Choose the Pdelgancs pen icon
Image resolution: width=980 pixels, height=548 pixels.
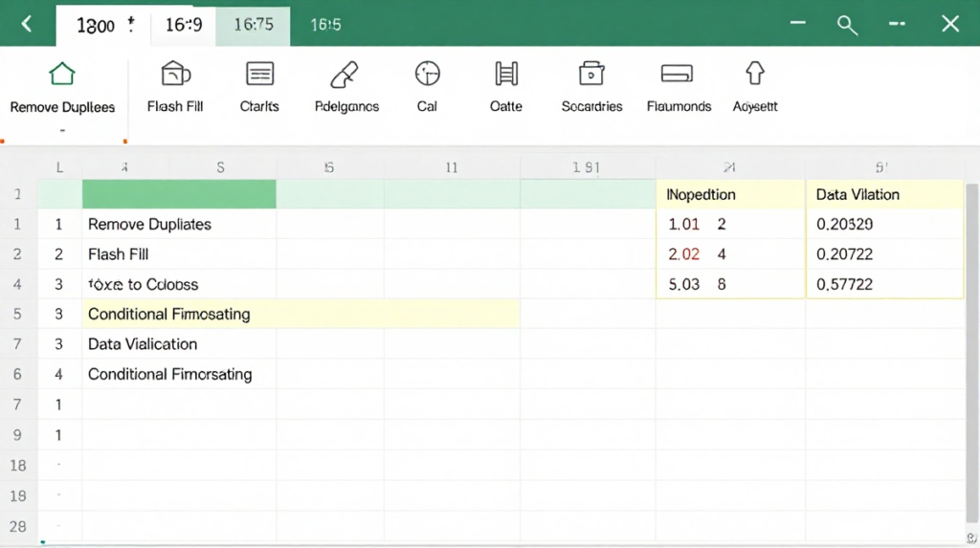click(345, 75)
